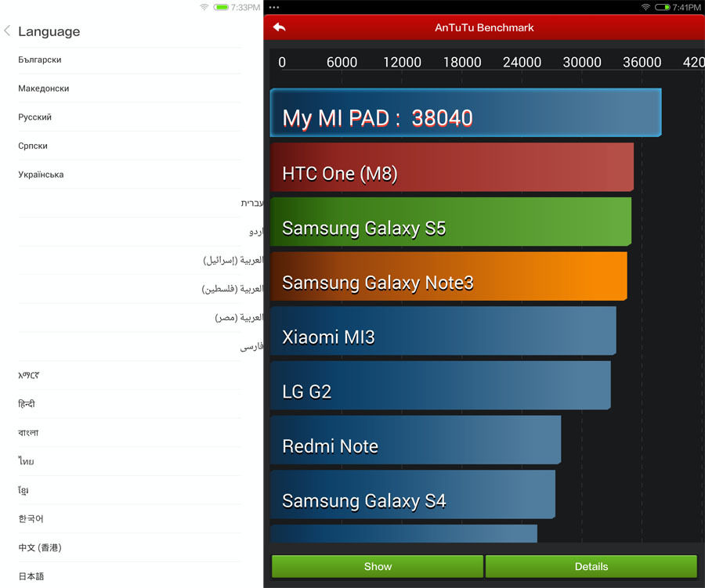Click the 7:33PM clock on Language screen

coord(245,7)
